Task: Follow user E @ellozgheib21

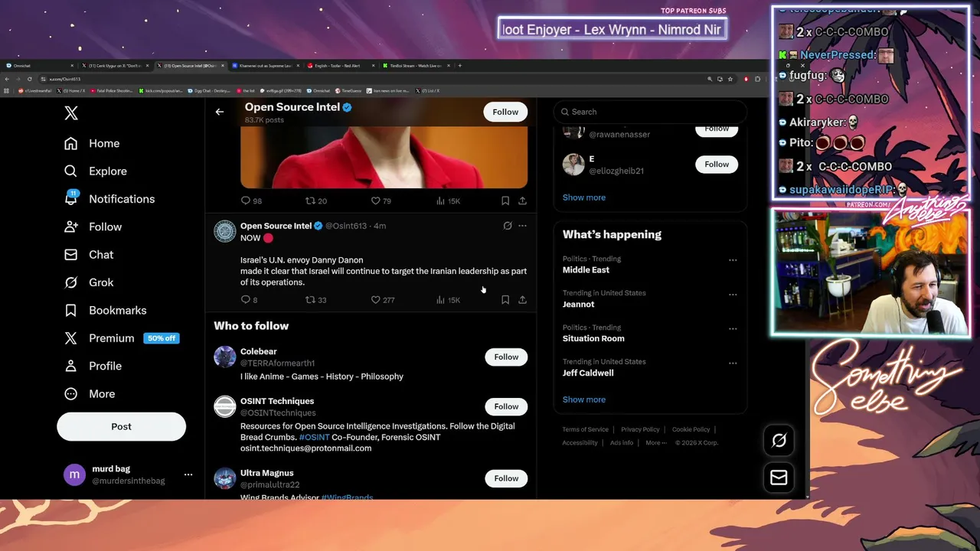Action: click(x=717, y=165)
